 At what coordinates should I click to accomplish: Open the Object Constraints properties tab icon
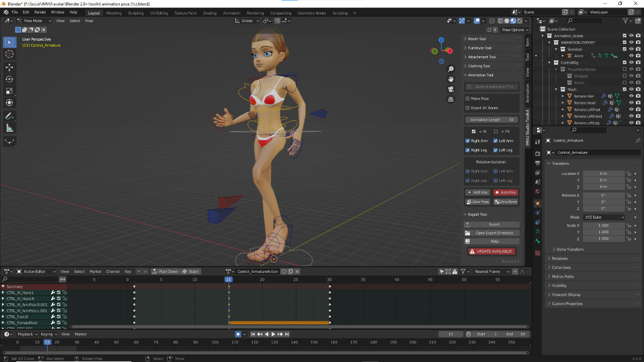click(537, 222)
